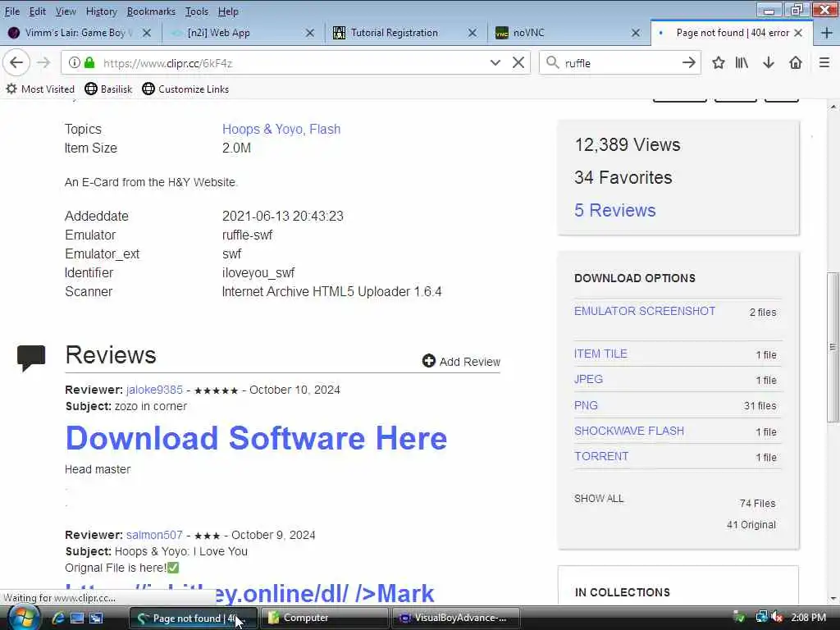The image size is (840, 630).
Task: Click the search magnifier icon
Action: tap(552, 62)
